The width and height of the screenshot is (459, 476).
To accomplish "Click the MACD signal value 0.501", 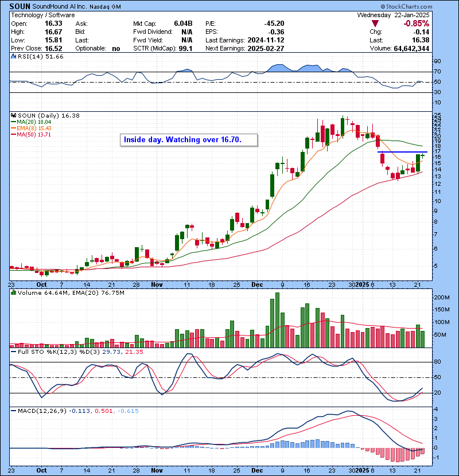I will coord(104,411).
